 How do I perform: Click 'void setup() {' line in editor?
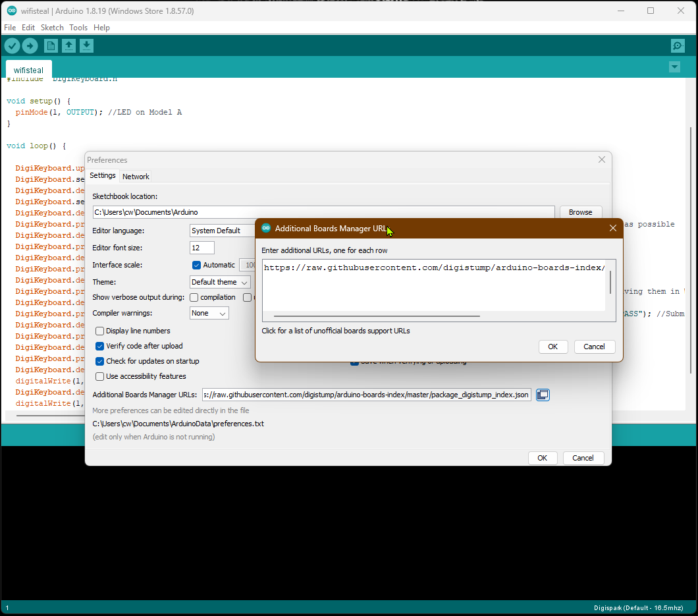point(38,101)
